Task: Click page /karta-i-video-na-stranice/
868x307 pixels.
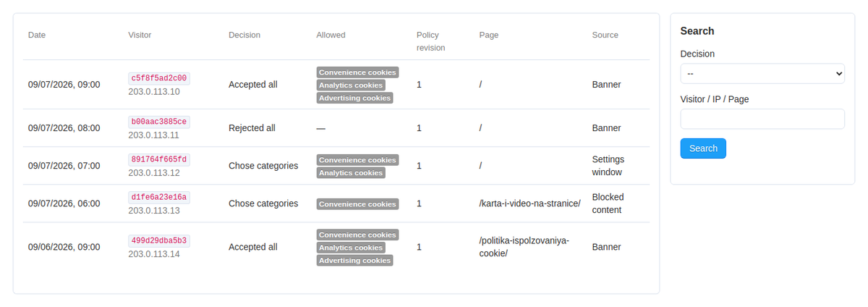Action: click(530, 203)
